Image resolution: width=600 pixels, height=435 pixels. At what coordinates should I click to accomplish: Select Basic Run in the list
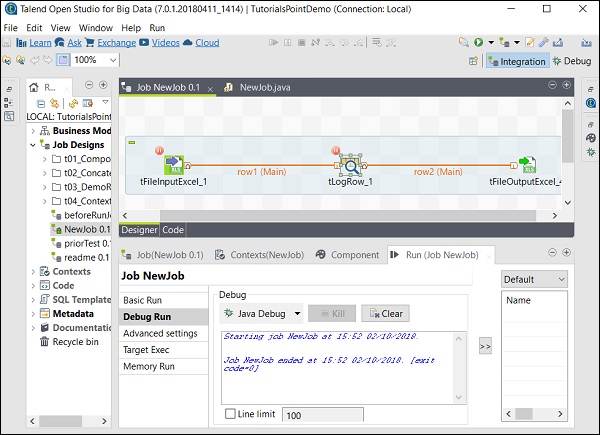[x=163, y=300]
